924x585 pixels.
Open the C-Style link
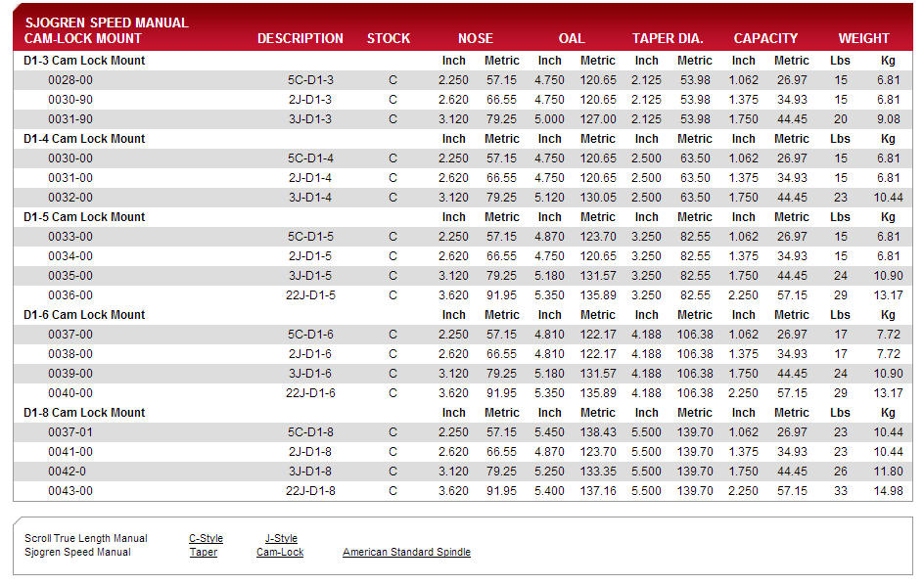pyautogui.click(x=206, y=538)
